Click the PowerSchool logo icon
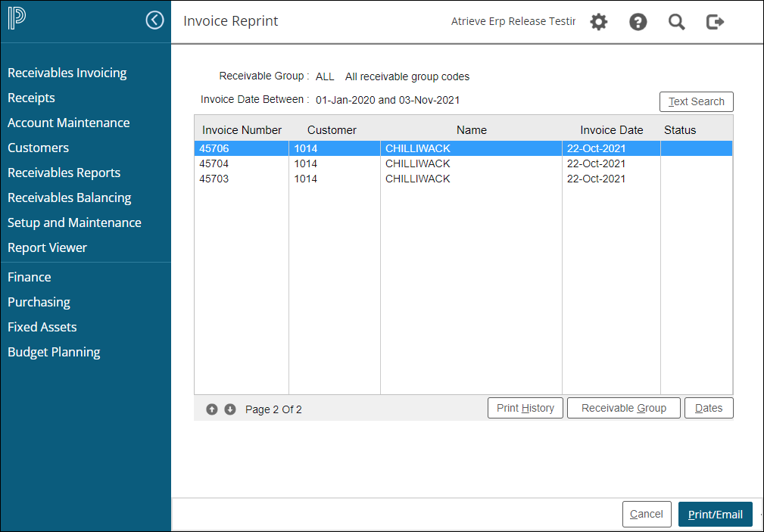Viewport: 764px width, 532px height. (x=17, y=20)
